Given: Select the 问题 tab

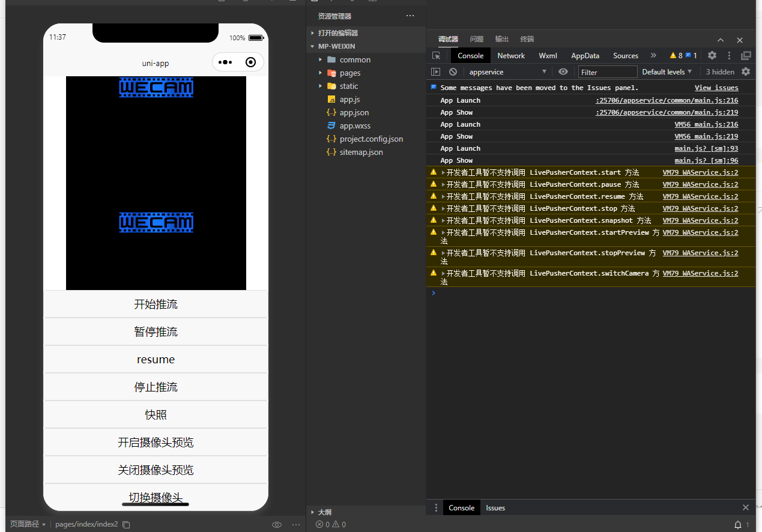Looking at the screenshot, I should [x=477, y=39].
